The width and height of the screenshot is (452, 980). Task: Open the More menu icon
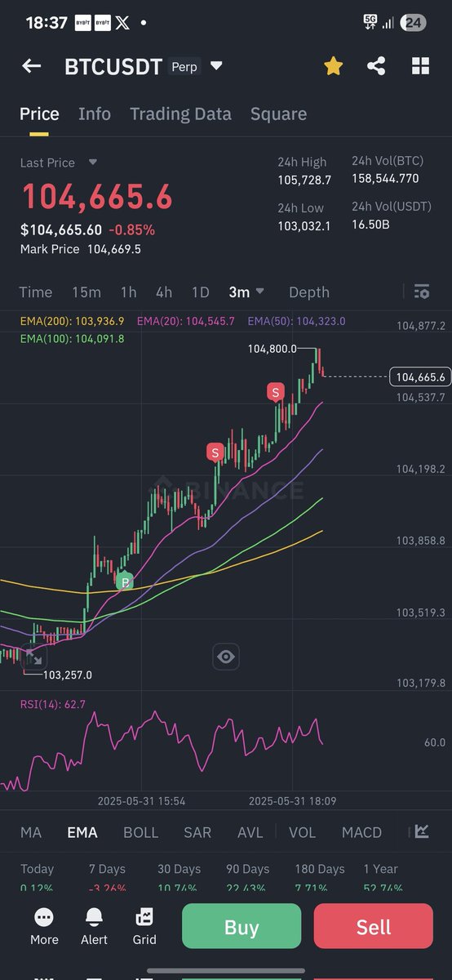tap(44, 926)
